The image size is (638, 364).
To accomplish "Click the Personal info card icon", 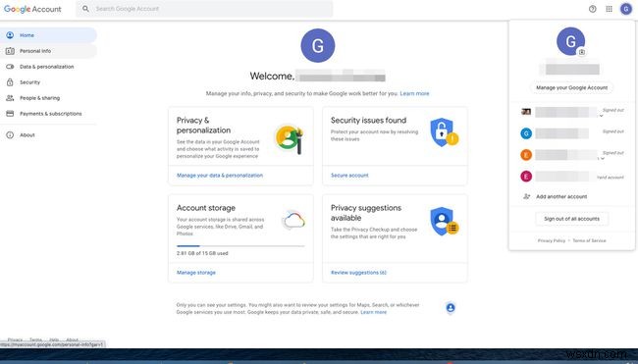I will [10, 51].
